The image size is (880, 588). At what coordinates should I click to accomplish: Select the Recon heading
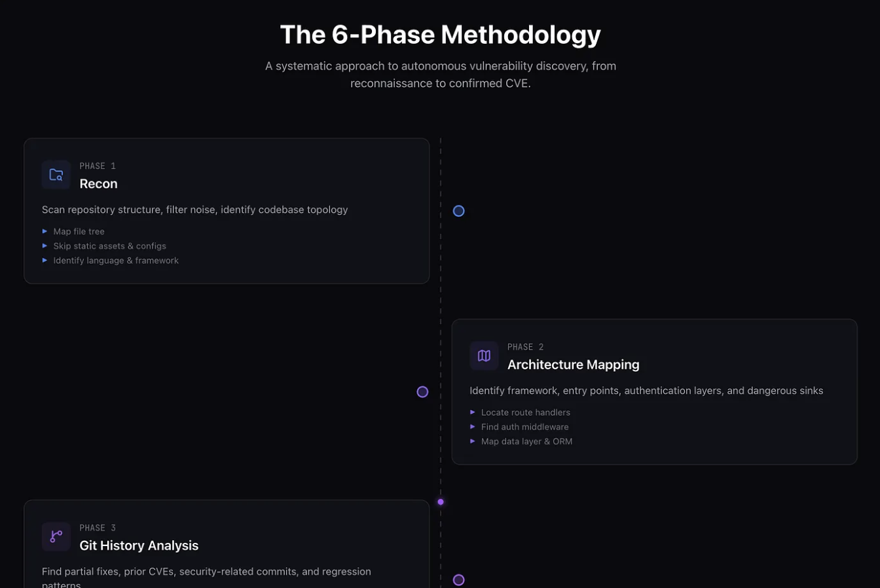click(98, 183)
